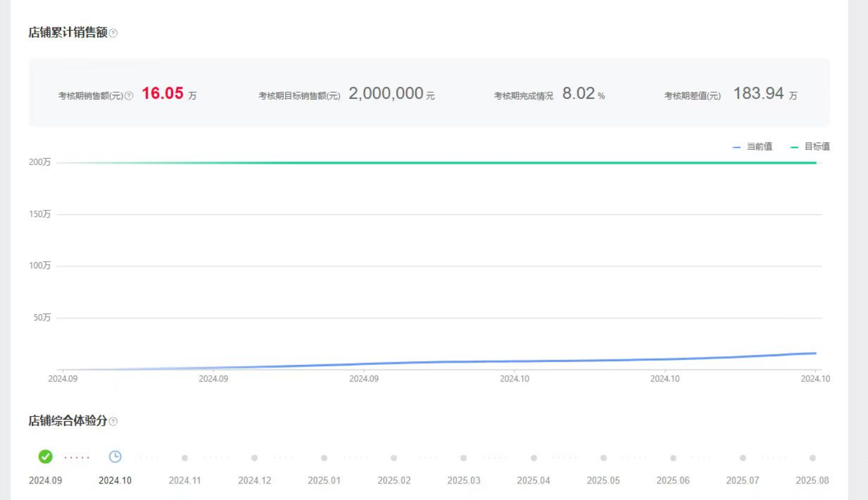
Task: Toggle 当前值 series in chart legend
Action: click(x=752, y=147)
